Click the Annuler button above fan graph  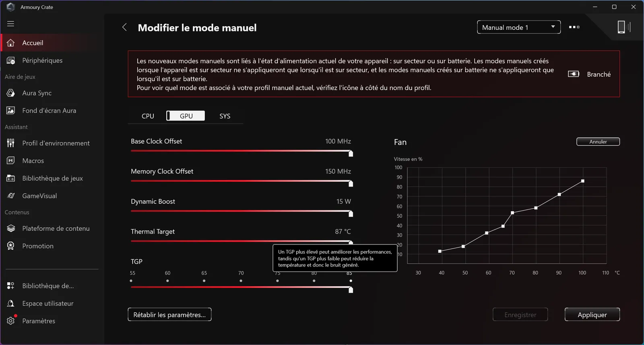coord(598,142)
